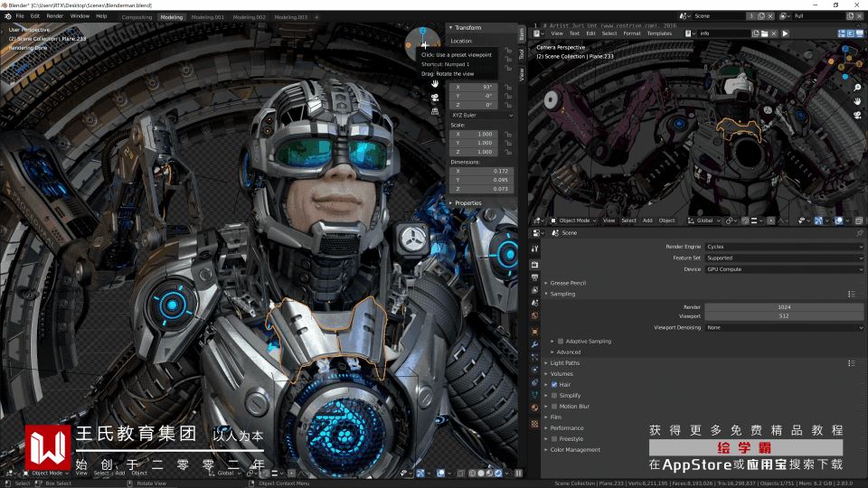
Task: Pin the properties editor with the pin icon
Action: 859,233
